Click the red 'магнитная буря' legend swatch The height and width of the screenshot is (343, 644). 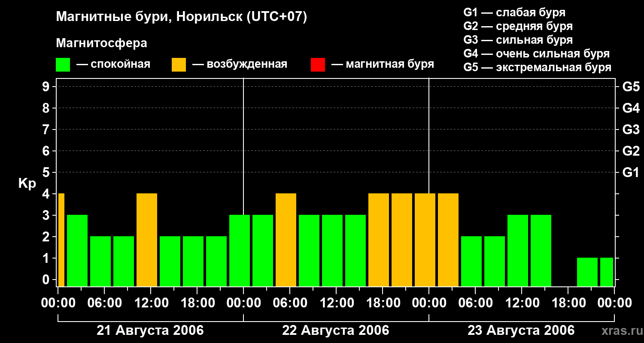click(318, 65)
